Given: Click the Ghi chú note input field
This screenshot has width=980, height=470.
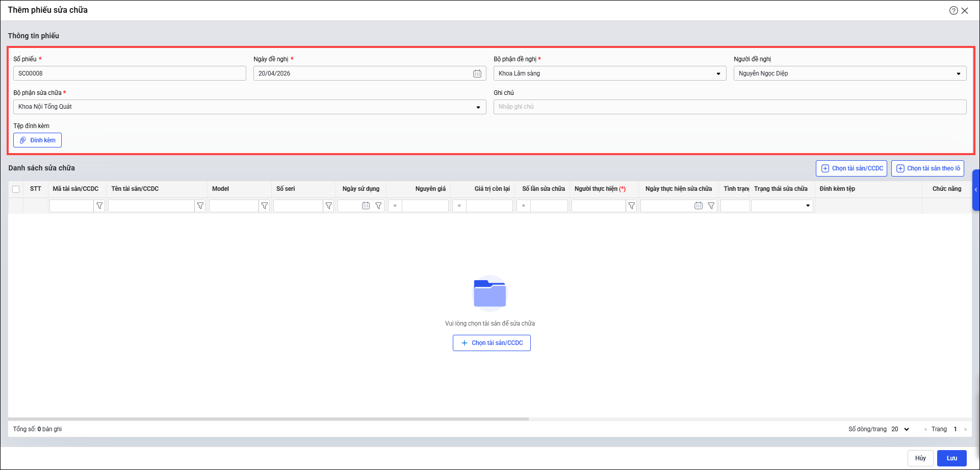Looking at the screenshot, I should [729, 107].
